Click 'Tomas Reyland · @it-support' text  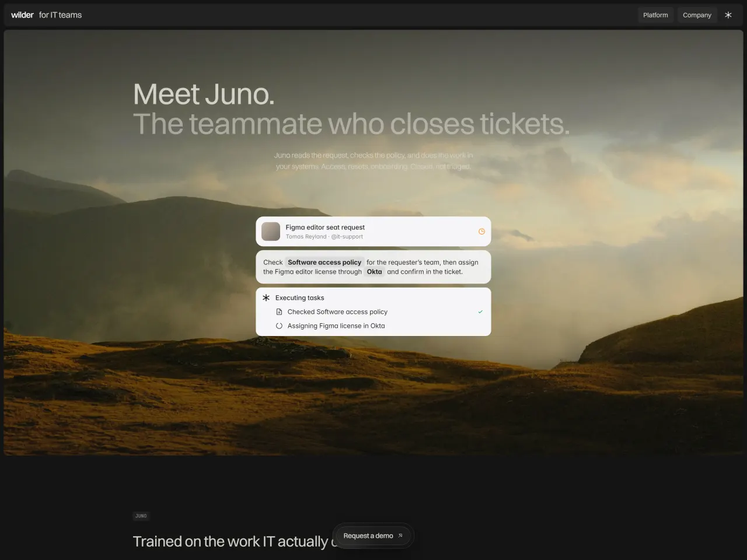324,237
